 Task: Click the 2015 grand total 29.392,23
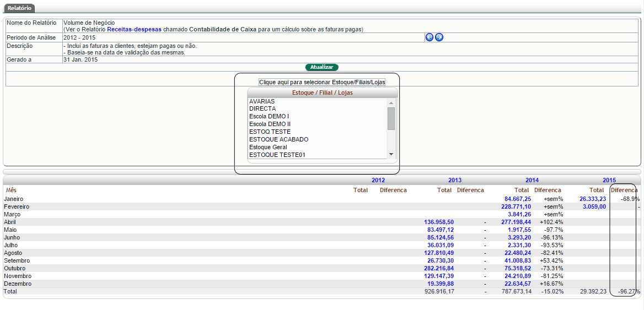[x=593, y=291]
